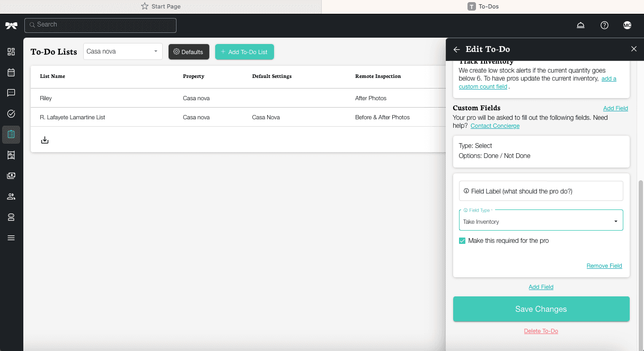Open the Contact Concierge link

click(495, 126)
